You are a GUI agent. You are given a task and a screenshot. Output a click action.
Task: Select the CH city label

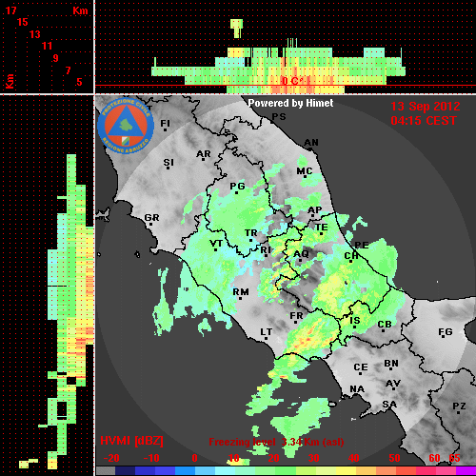click(351, 255)
